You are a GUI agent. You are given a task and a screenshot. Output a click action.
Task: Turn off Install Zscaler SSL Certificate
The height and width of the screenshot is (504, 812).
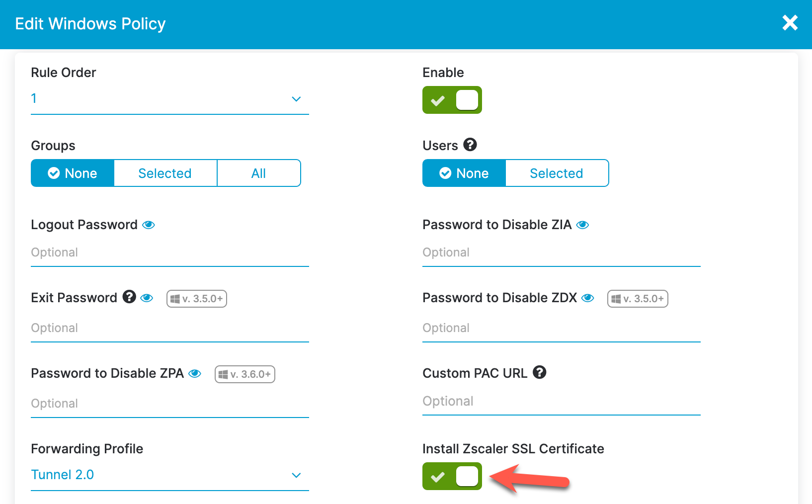click(452, 476)
